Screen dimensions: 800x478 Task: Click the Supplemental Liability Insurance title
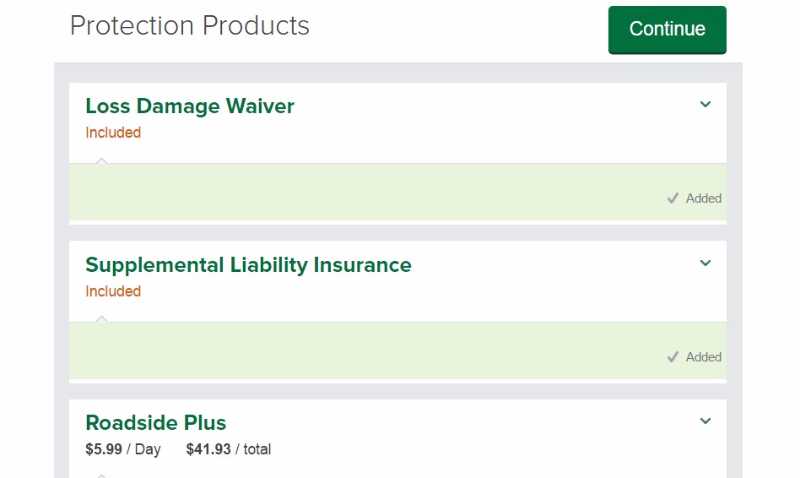248,265
